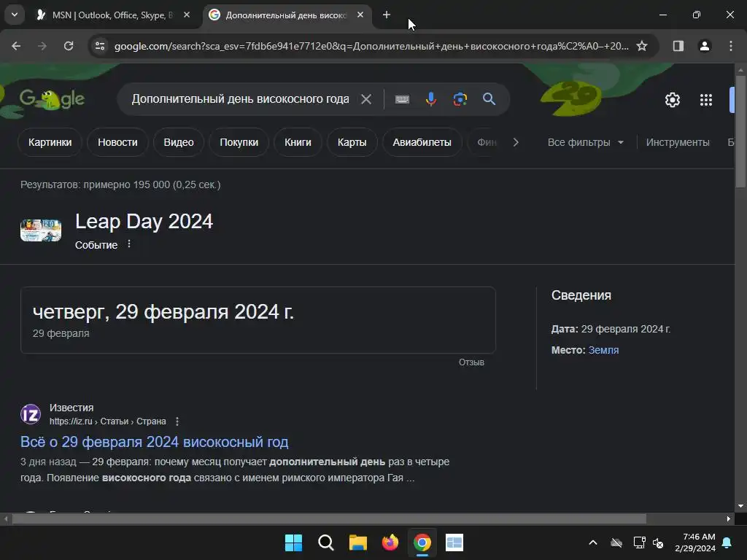
Task: Close the Google search results tab
Action: 360,15
